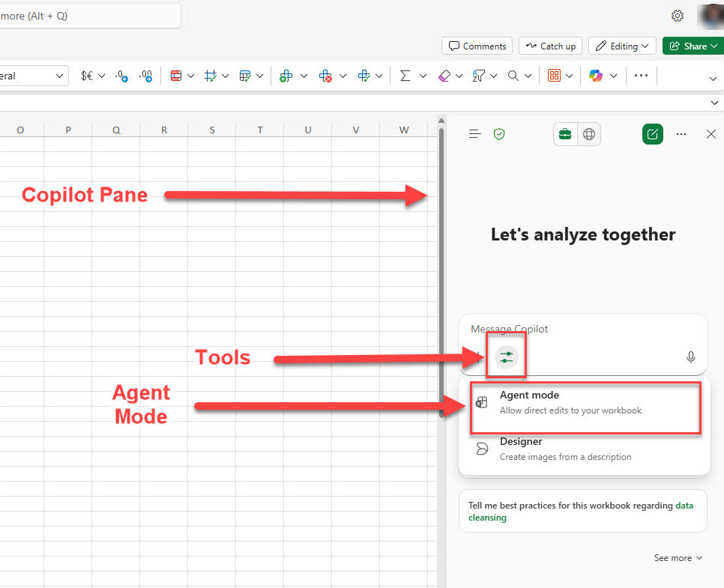
Task: Click the green shield protection icon
Action: point(499,134)
